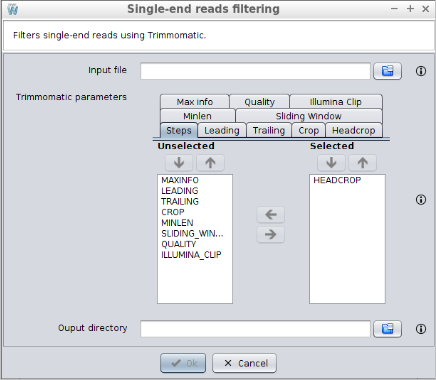436x380 pixels.
Task: Click the Ok button
Action: point(183,363)
